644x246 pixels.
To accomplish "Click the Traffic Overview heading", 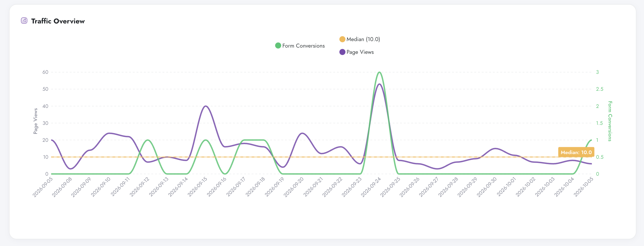I will point(58,21).
